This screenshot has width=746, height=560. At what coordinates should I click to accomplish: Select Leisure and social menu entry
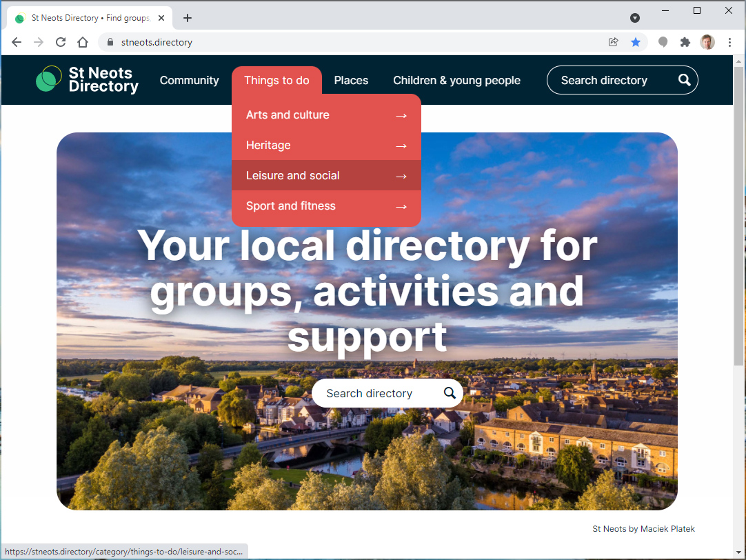(x=326, y=176)
